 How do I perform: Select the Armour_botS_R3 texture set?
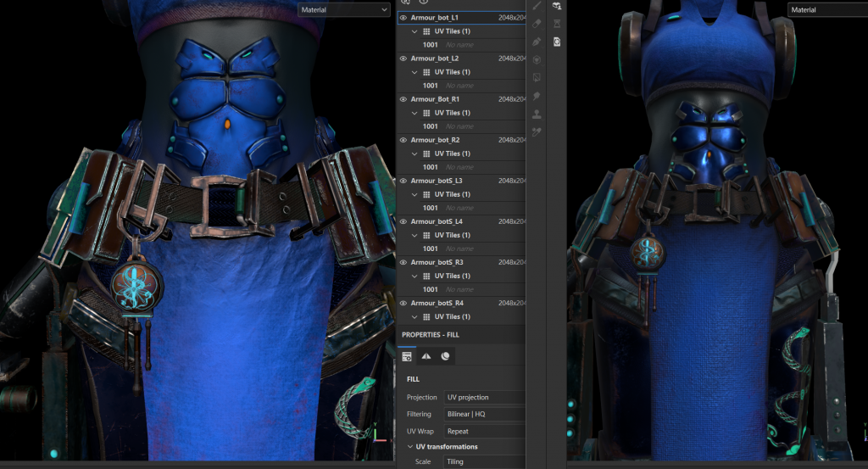point(437,262)
